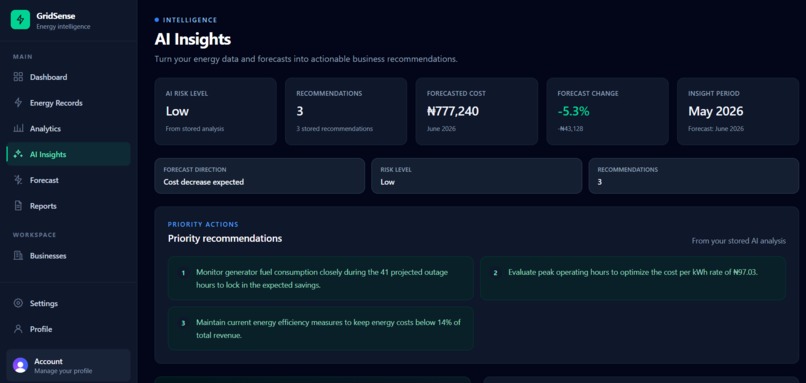
Task: Click the WORKSPACE sidebar section label
Action: pos(34,235)
